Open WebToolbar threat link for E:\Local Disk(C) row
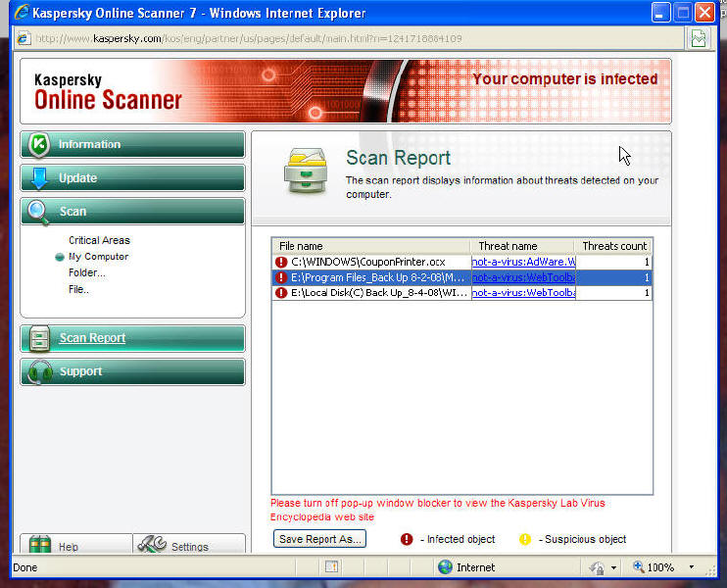This screenshot has height=588, width=727. [523, 293]
